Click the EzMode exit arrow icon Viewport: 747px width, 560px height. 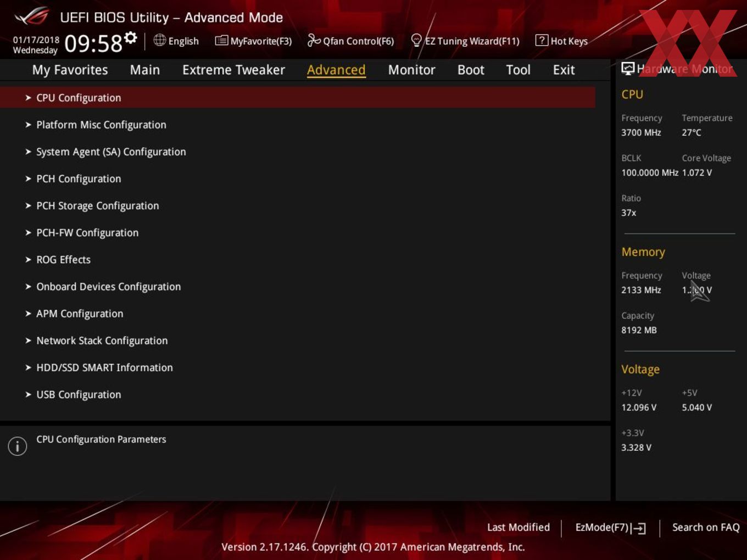click(638, 528)
